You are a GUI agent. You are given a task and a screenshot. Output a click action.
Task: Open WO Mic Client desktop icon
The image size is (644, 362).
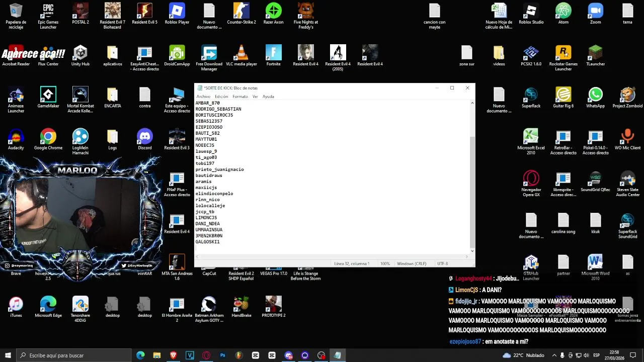click(627, 140)
